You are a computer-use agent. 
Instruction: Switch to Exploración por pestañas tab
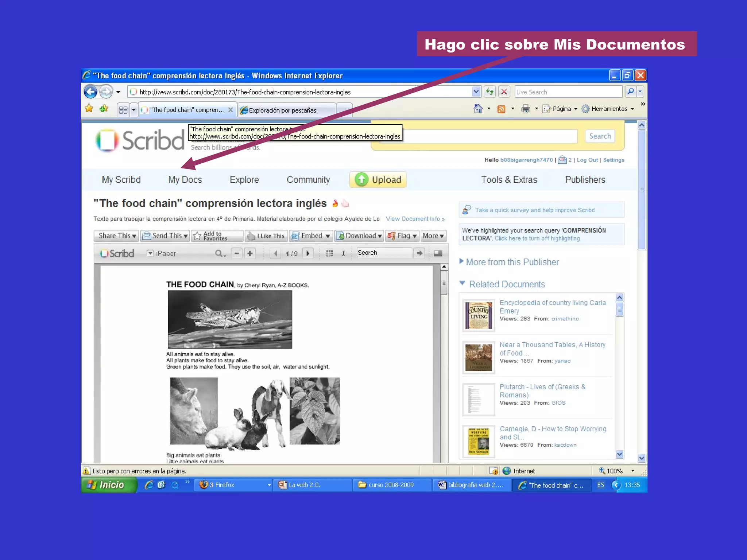point(286,110)
